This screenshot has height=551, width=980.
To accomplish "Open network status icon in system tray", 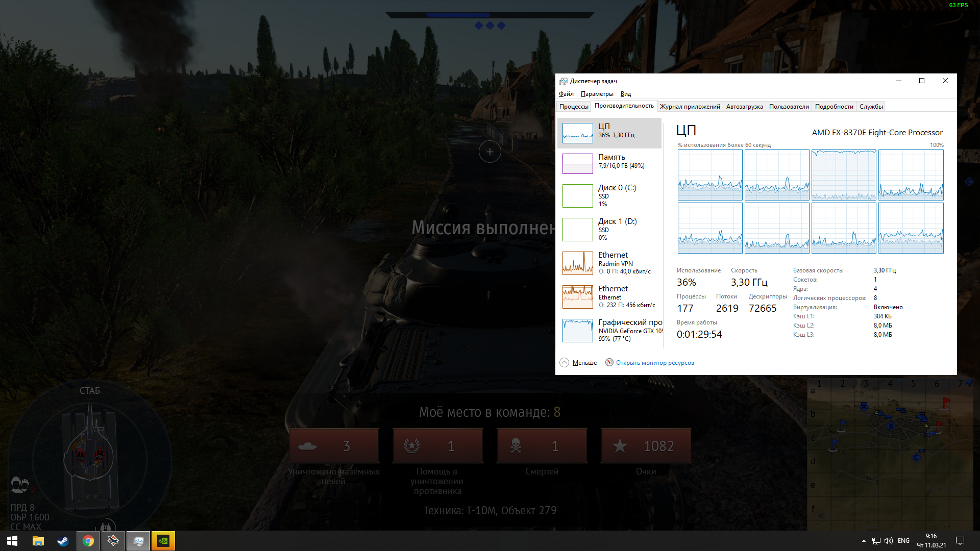I will [x=876, y=541].
